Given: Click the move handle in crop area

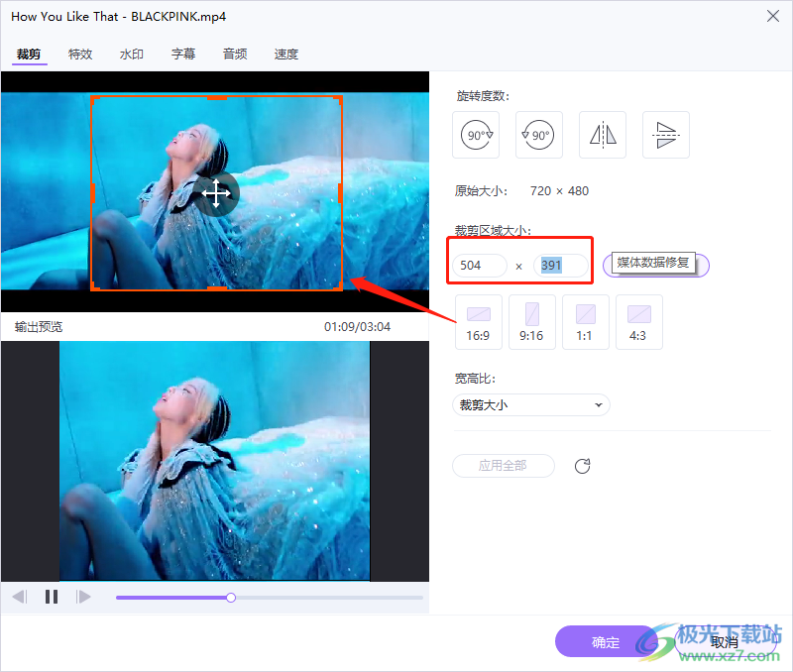Looking at the screenshot, I should click(x=216, y=193).
